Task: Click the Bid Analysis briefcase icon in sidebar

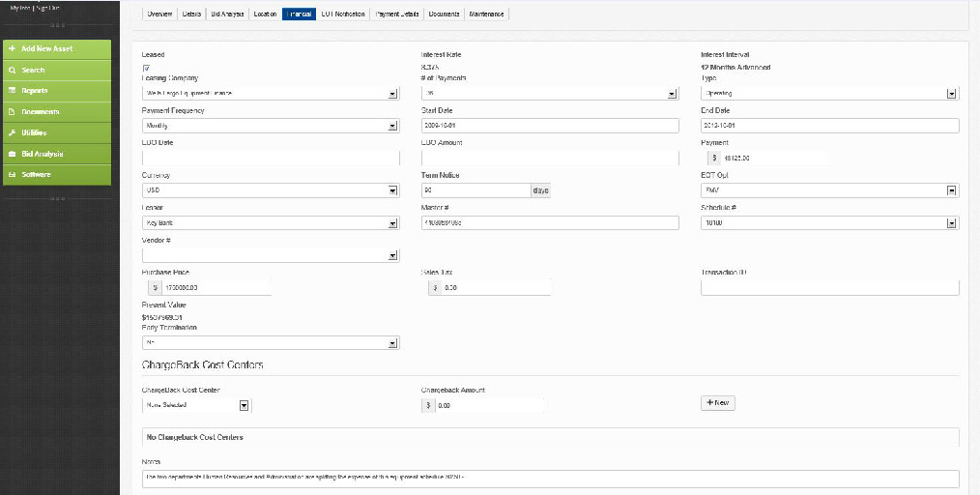Action: click(12, 154)
